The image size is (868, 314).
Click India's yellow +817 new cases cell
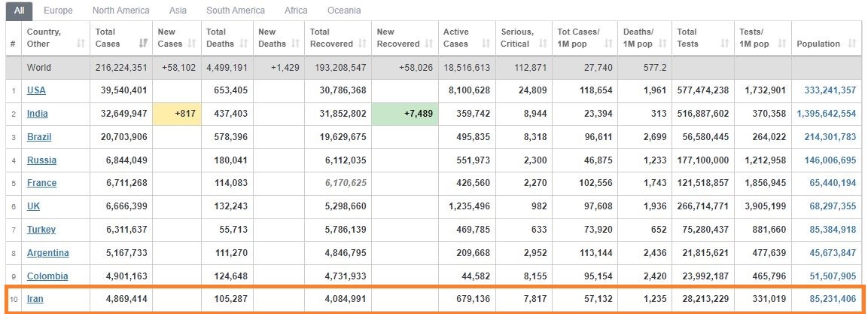(x=177, y=114)
